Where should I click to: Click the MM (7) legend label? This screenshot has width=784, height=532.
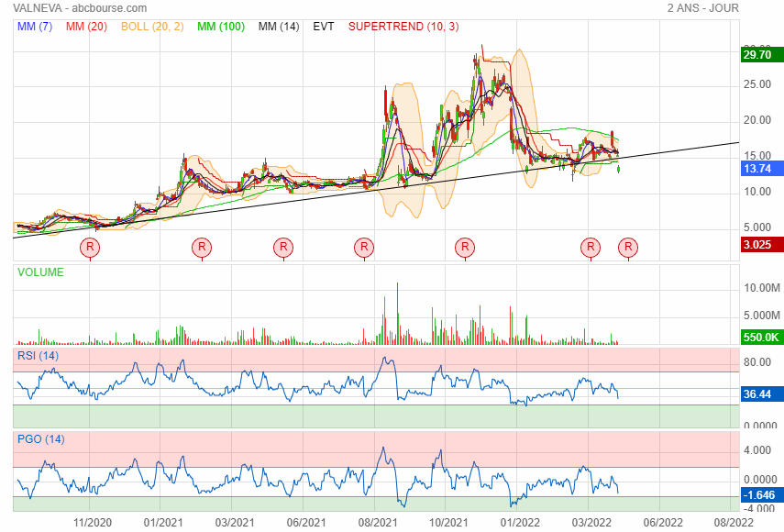pos(35,27)
